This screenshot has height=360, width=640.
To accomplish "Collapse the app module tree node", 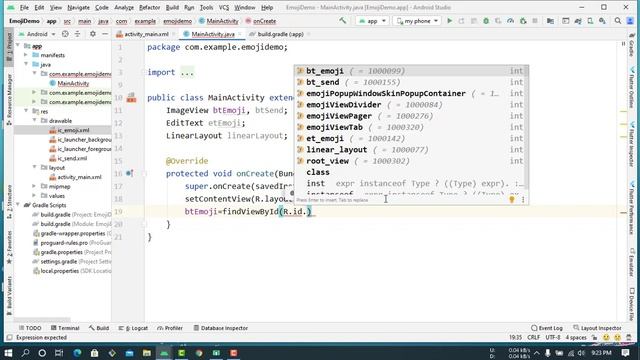I will click(18, 46).
